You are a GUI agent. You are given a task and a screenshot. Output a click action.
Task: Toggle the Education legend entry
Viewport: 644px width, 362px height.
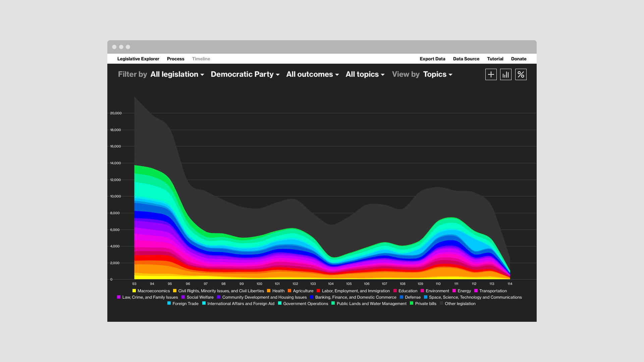tap(406, 291)
